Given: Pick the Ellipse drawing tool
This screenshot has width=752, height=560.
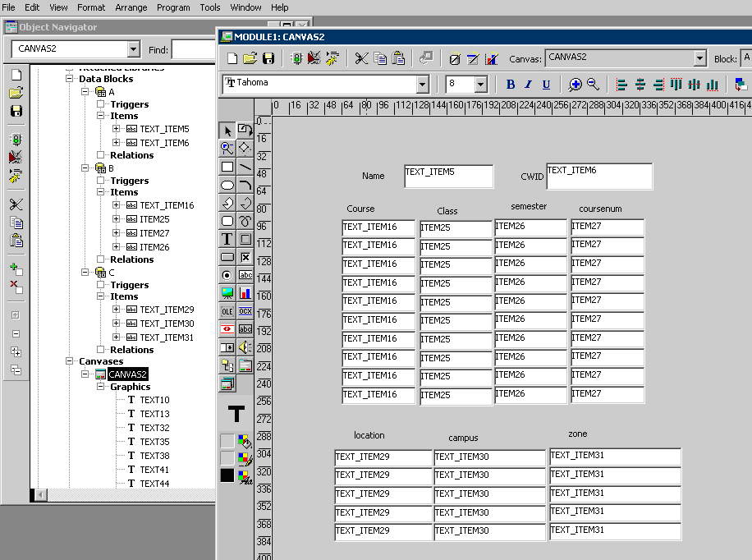Looking at the screenshot, I should pyautogui.click(x=227, y=185).
